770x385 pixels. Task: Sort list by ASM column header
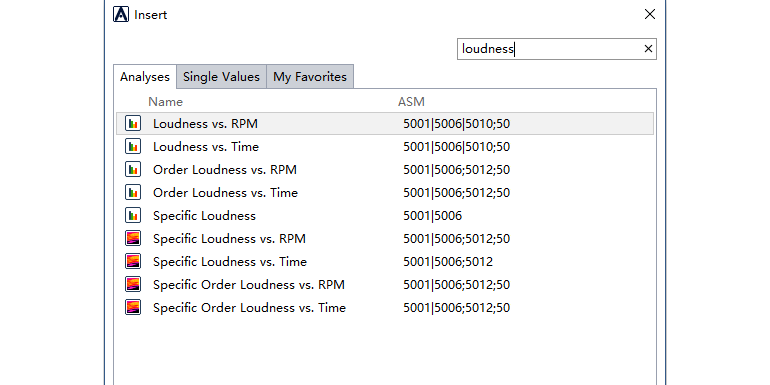[411, 102]
